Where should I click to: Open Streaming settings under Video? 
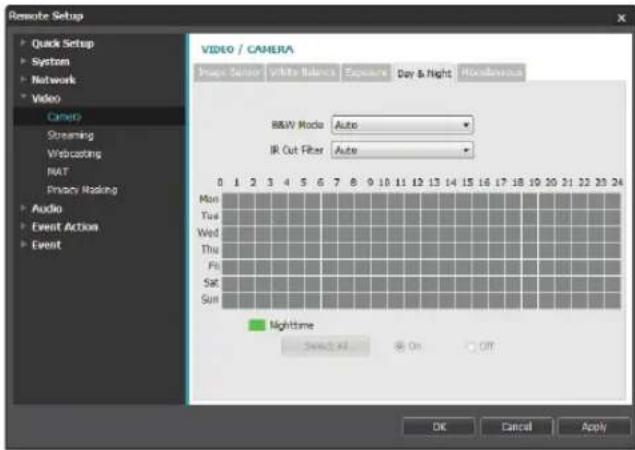pos(70,135)
